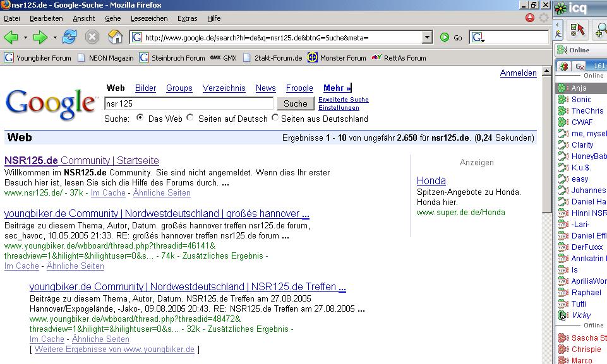The width and height of the screenshot is (607, 364).
Task: Select contact Sonic in ICQ list
Action: click(581, 100)
